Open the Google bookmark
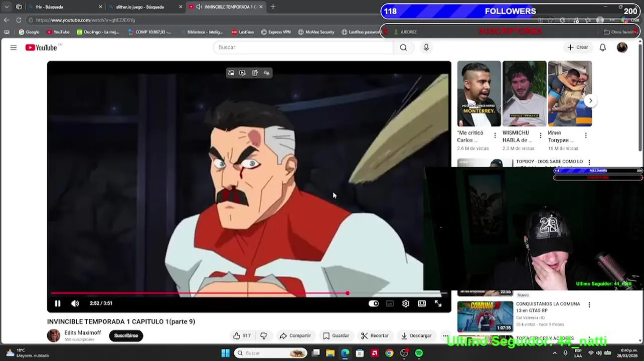This screenshot has height=361, width=644. pyautogui.click(x=29, y=32)
